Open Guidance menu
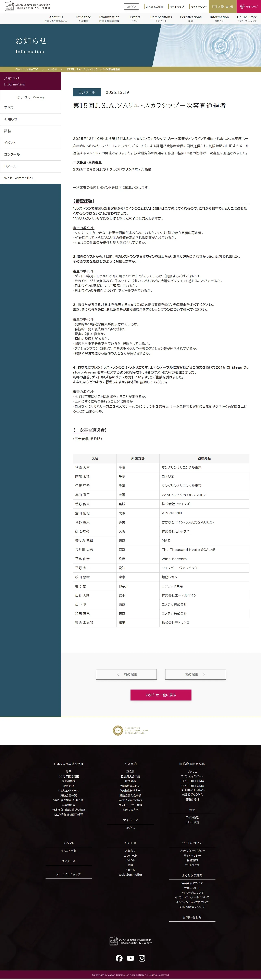Screen dimensions: 261x980 coord(83,19)
